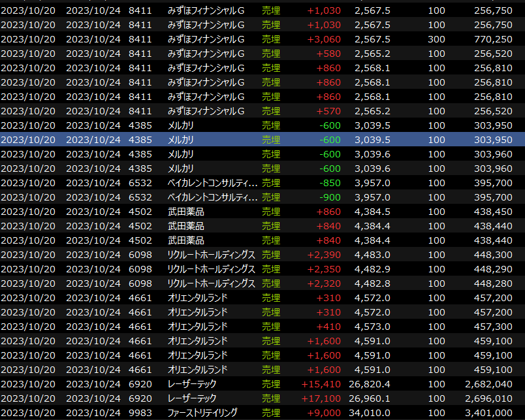Image resolution: width=525 pixels, height=420 pixels.
Task: Select the 4,482.8 price cell
Action: [x=372, y=283]
